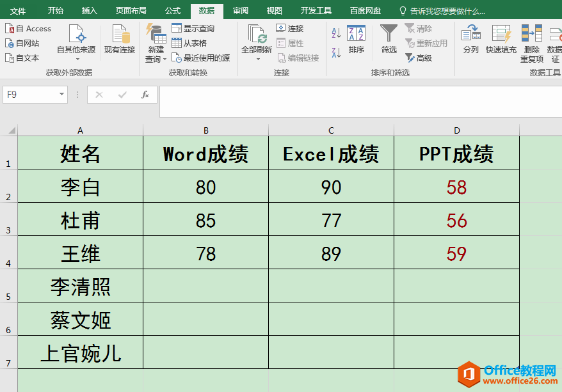Select row 1 header

point(8,152)
